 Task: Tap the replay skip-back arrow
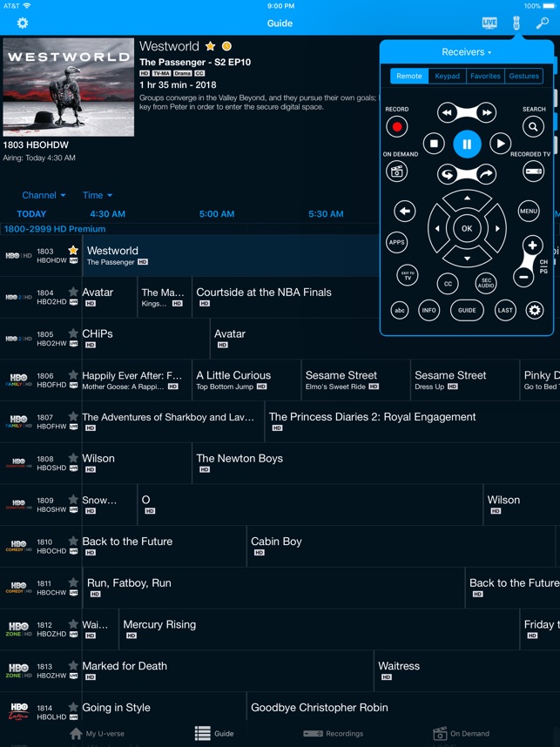pyautogui.click(x=448, y=174)
